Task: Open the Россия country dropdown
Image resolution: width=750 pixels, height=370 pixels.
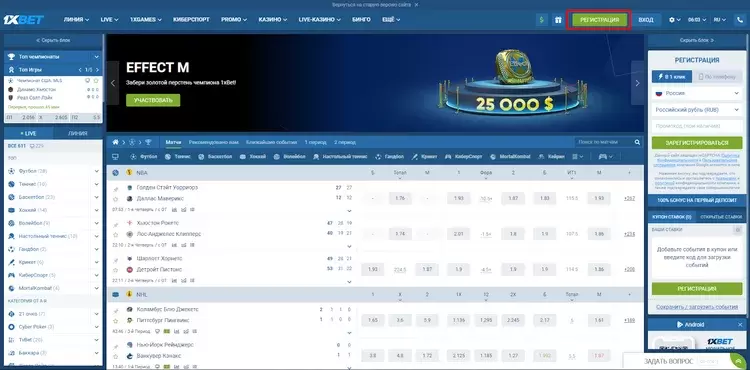Action: tap(696, 93)
